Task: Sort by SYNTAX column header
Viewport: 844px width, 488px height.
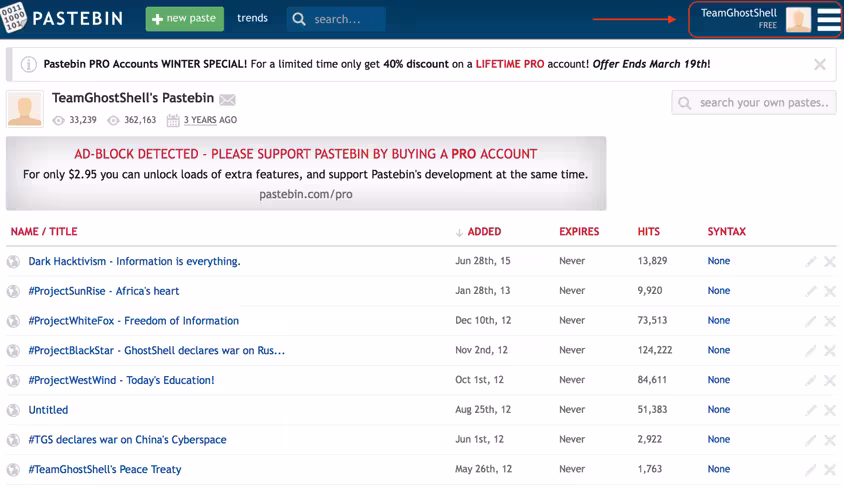Action: [726, 232]
